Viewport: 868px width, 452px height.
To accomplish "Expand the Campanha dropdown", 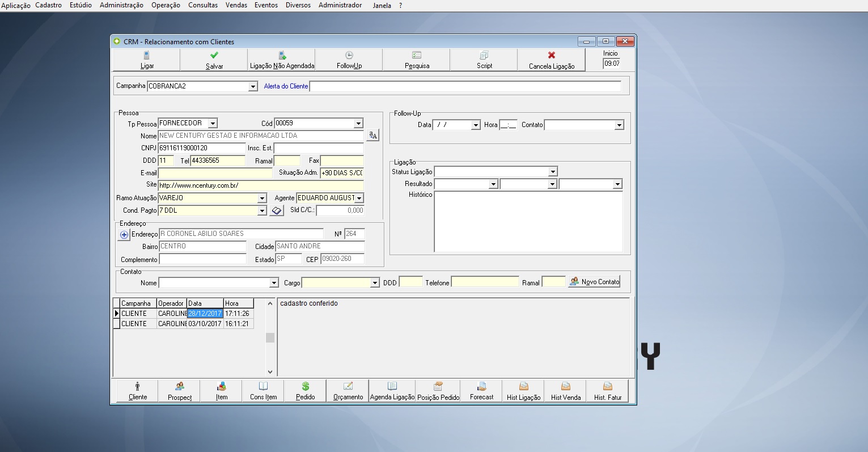I will (253, 87).
